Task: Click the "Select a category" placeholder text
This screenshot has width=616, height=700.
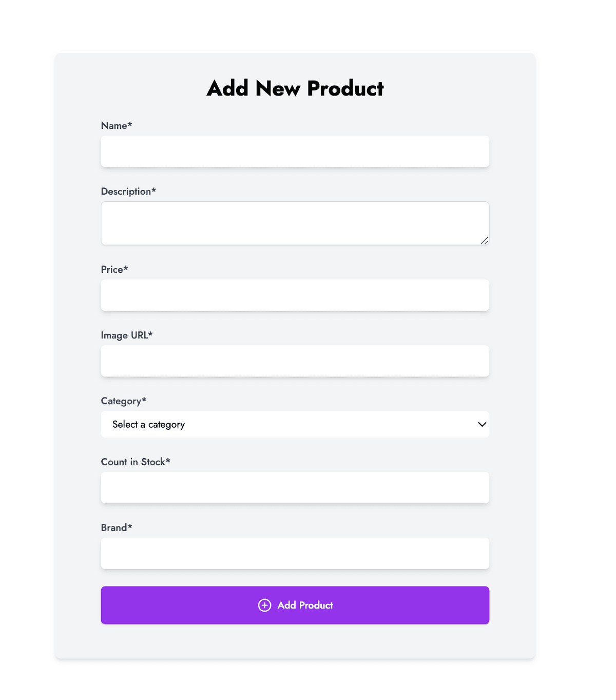Action: tap(148, 424)
